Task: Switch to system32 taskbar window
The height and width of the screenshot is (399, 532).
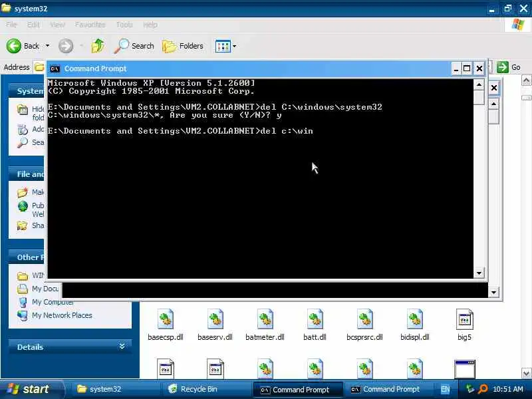Action: (114, 389)
